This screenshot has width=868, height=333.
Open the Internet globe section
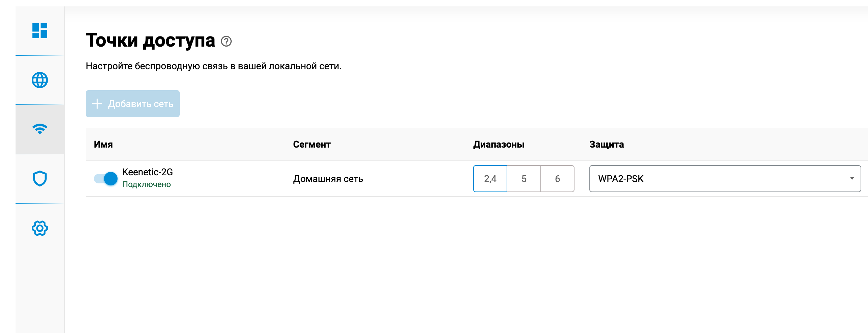coord(40,80)
